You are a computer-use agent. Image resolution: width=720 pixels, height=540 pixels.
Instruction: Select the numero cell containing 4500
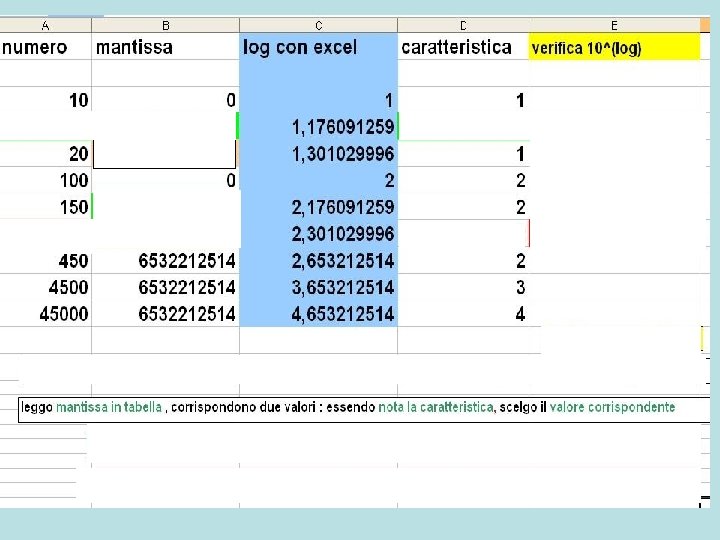[x=45, y=287]
